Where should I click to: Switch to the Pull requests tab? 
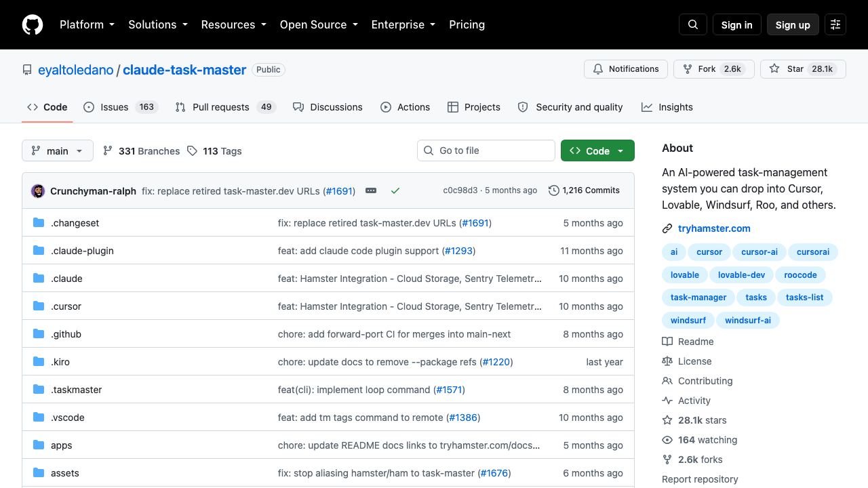click(224, 107)
